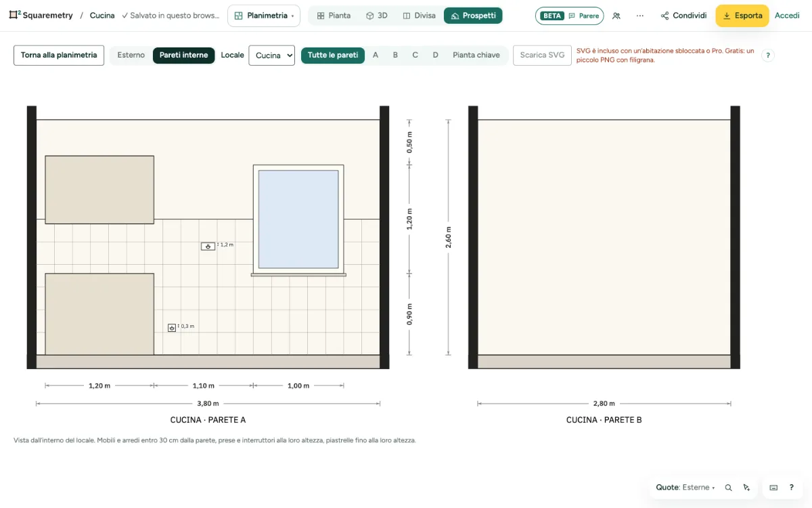Viewport: 812px width, 508px height.
Task: Click the Cucina project name in breadcrumb
Action: [102, 16]
